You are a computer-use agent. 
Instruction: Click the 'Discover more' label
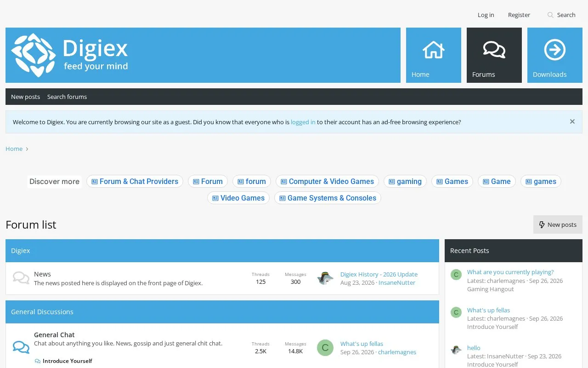click(54, 181)
